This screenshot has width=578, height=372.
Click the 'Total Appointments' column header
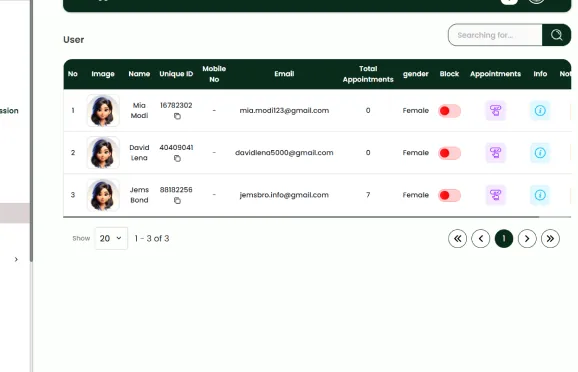point(368,74)
